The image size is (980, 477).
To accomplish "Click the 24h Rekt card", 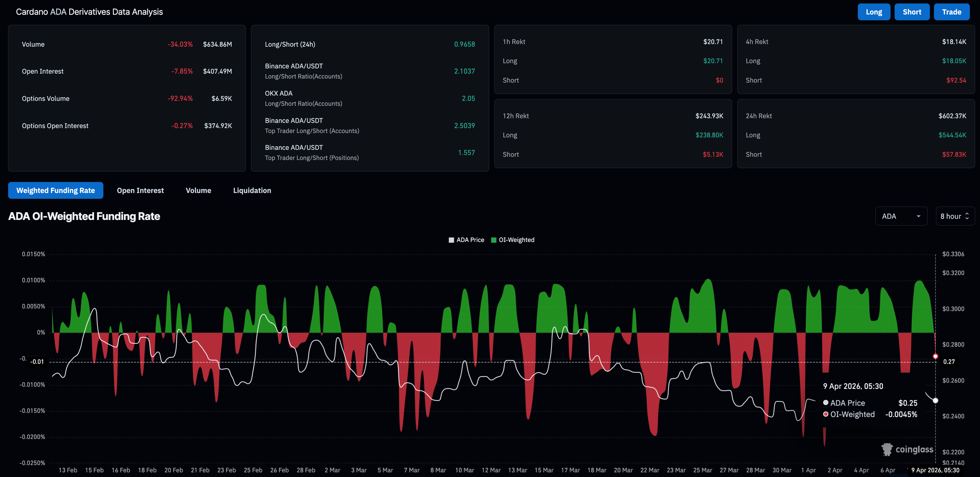I will coord(855,134).
